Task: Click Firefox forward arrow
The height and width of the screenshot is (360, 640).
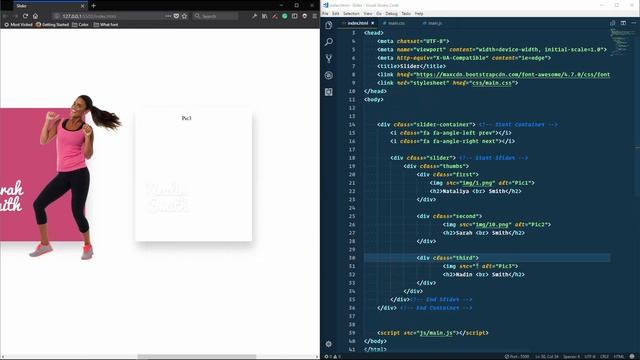Action: pos(15,16)
